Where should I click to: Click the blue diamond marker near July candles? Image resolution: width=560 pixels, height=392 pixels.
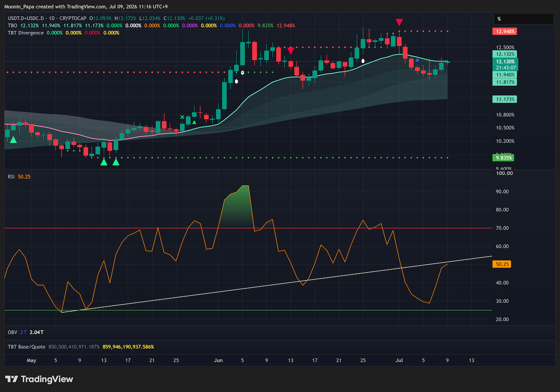pos(417,61)
